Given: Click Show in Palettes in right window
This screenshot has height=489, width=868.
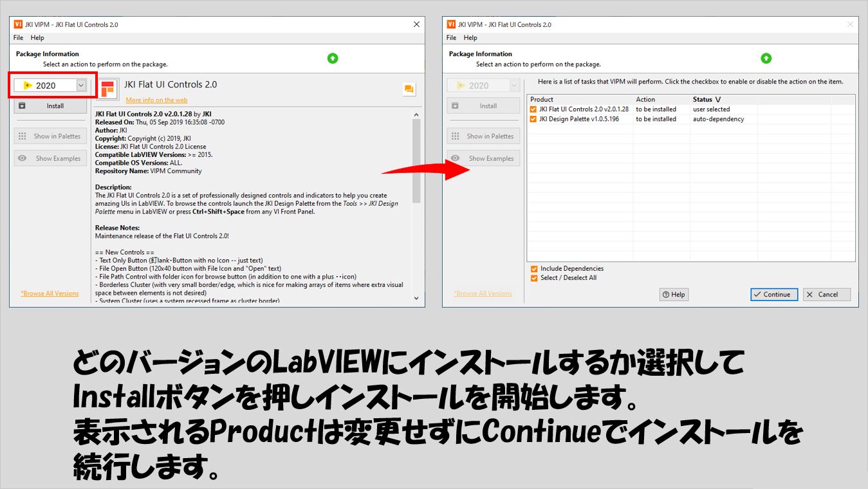Looking at the screenshot, I should (483, 136).
